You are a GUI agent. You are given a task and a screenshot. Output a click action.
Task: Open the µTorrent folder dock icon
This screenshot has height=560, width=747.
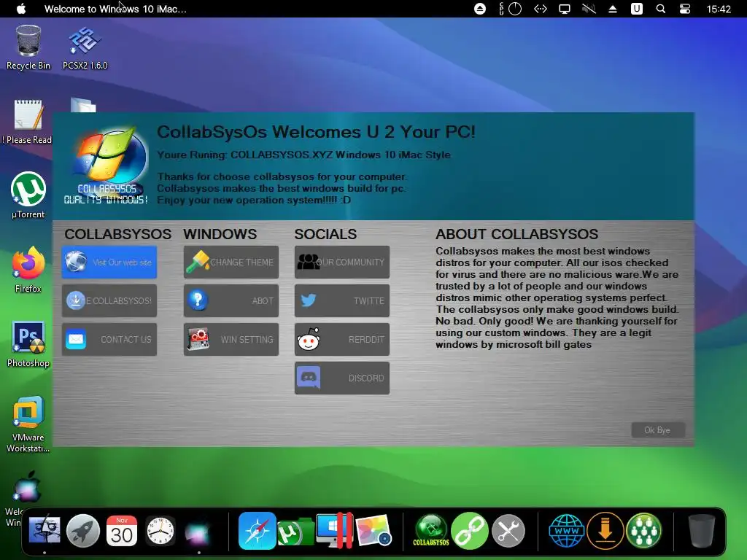(295, 532)
